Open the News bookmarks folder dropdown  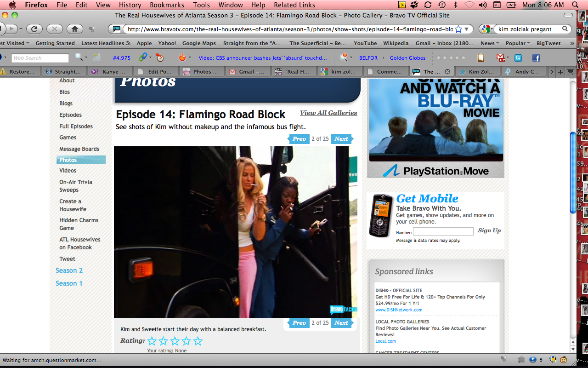[490, 43]
